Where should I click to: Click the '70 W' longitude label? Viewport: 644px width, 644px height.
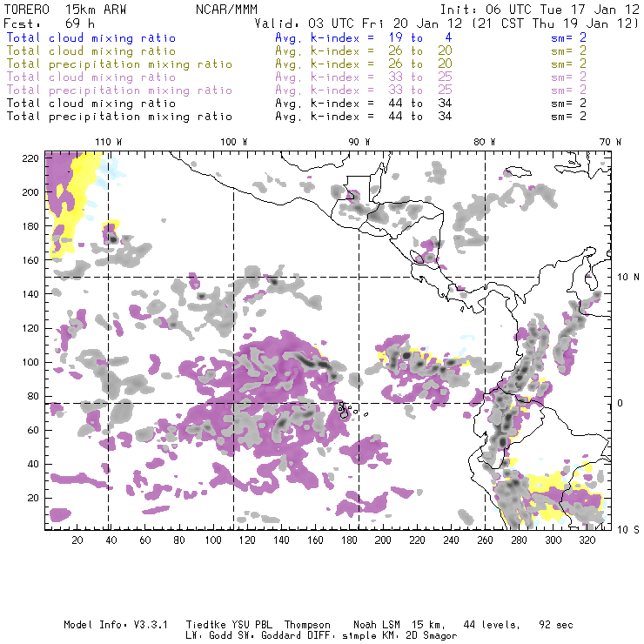[x=610, y=142]
